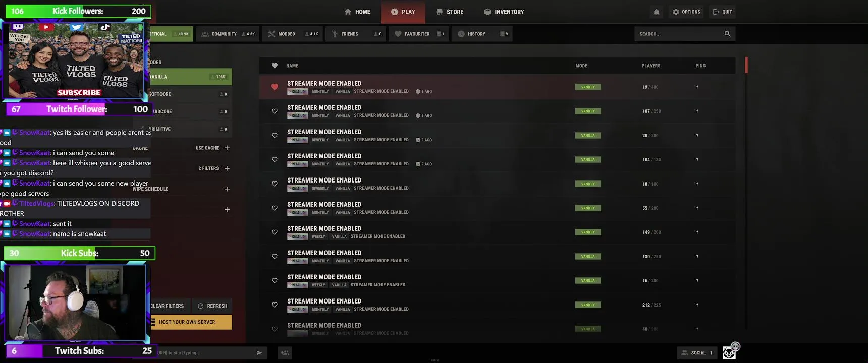Expand the Use Cache plus button
Image resolution: width=868 pixels, height=363 pixels.
227,148
